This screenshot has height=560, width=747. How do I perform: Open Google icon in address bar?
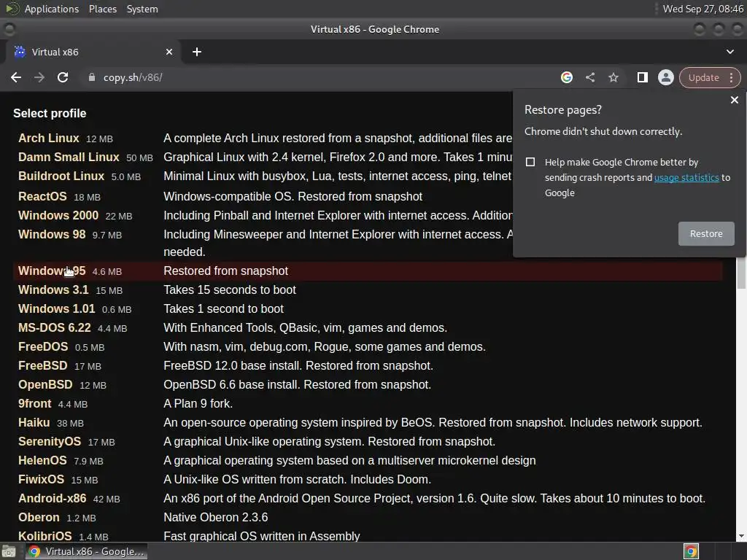[566, 77]
